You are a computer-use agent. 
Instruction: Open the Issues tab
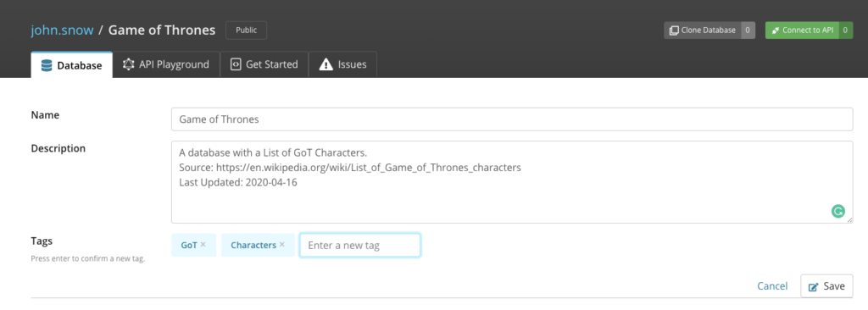(x=342, y=64)
